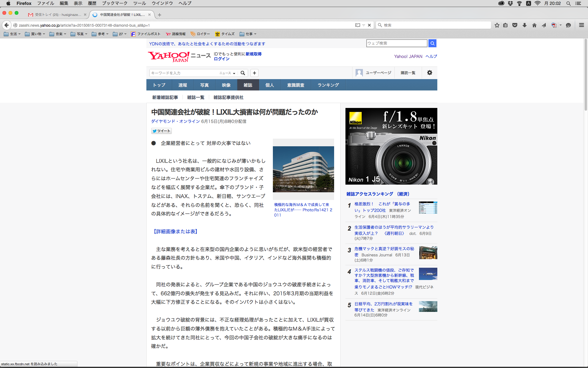This screenshot has width=588, height=368.
Task: Go to the Firefox home page icon
Action: coord(534,25)
